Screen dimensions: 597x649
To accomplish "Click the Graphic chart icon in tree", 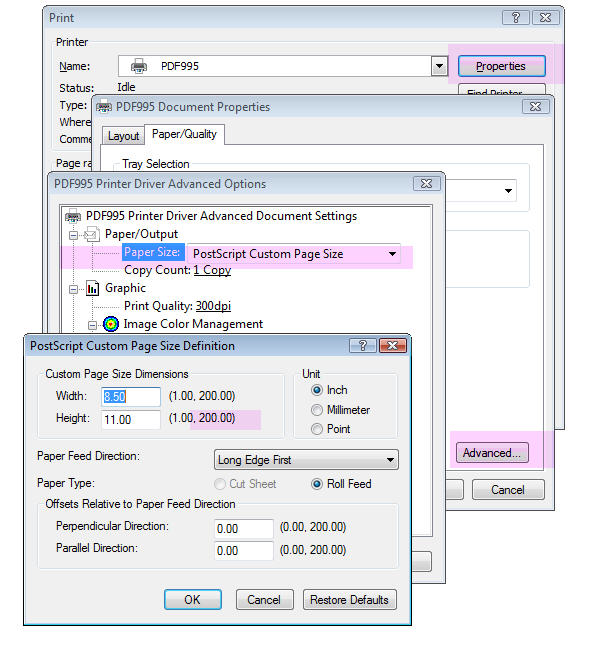I will pyautogui.click(x=92, y=288).
